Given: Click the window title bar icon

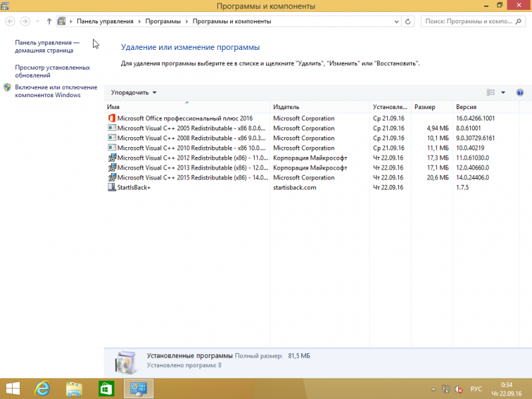Looking at the screenshot, I should pos(5,5).
